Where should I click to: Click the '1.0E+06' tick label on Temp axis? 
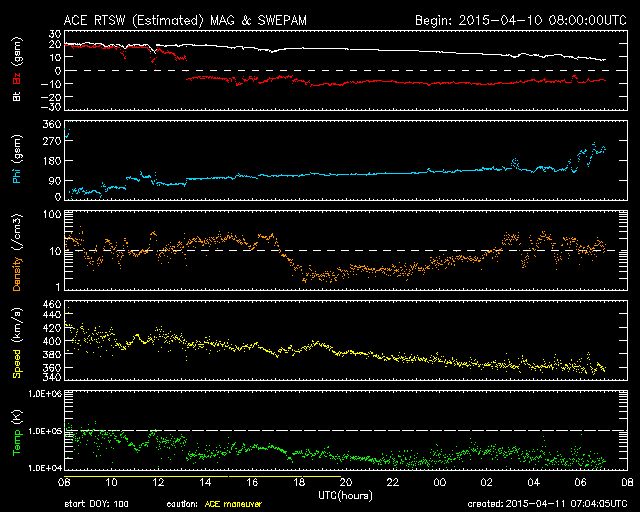[x=45, y=393]
